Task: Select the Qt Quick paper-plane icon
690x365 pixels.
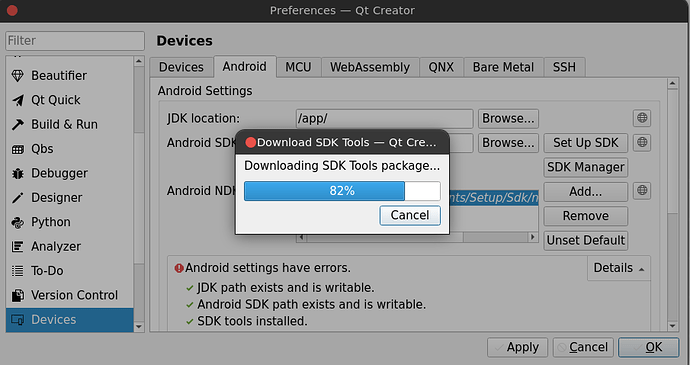Action: (18, 100)
